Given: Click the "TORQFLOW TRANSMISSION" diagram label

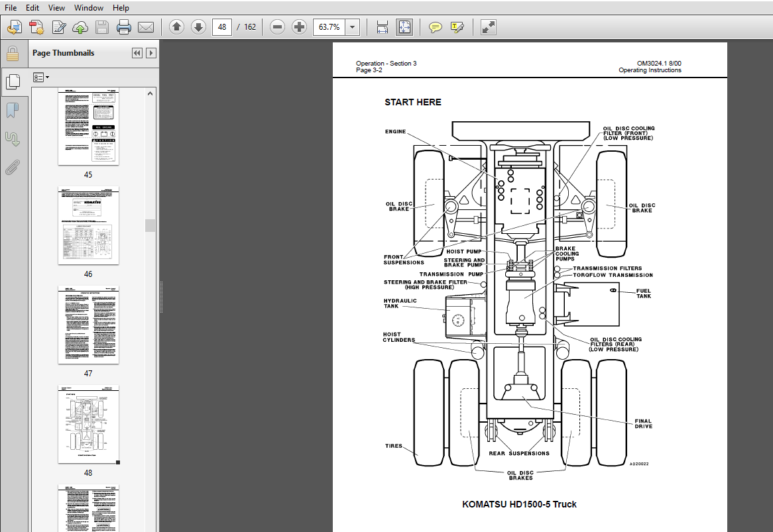Looking at the screenshot, I should 613,276.
